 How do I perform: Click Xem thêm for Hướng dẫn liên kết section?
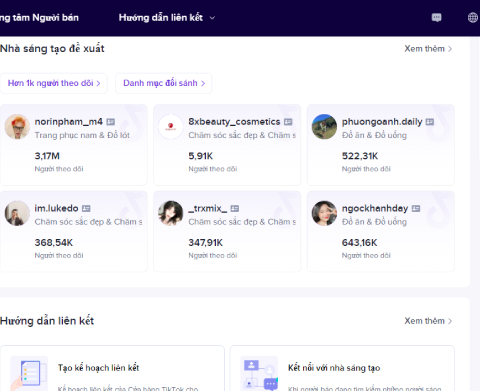coord(428,321)
